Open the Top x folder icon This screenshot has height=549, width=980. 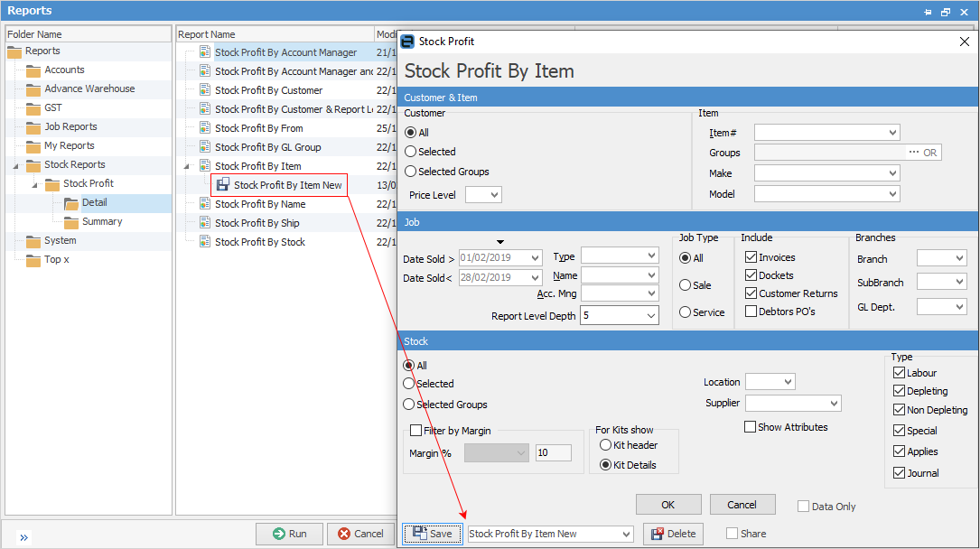point(33,260)
